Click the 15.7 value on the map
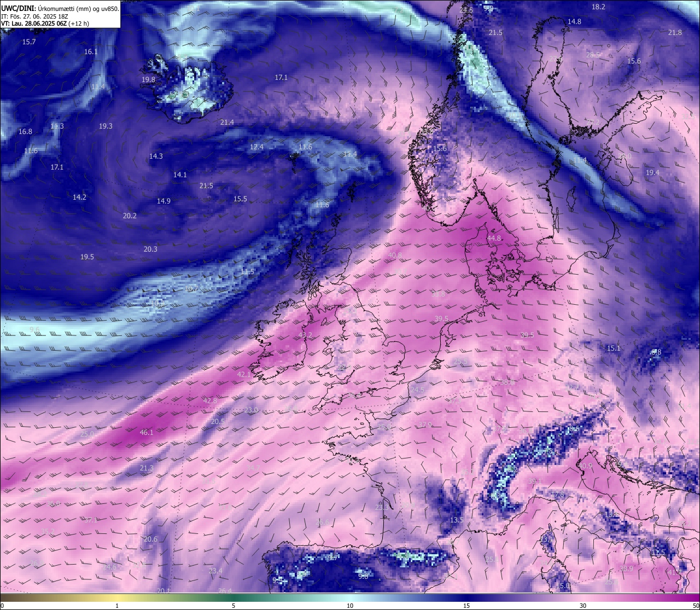The height and width of the screenshot is (610, 700). (29, 42)
